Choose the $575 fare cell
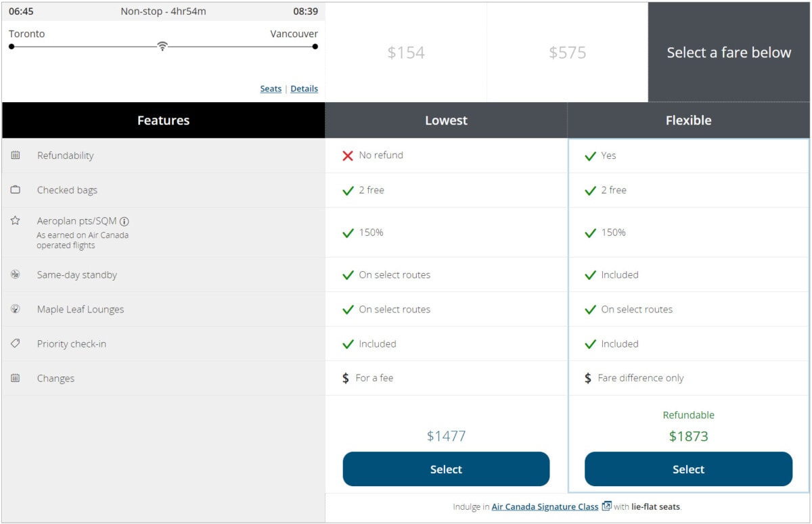 pyautogui.click(x=567, y=52)
